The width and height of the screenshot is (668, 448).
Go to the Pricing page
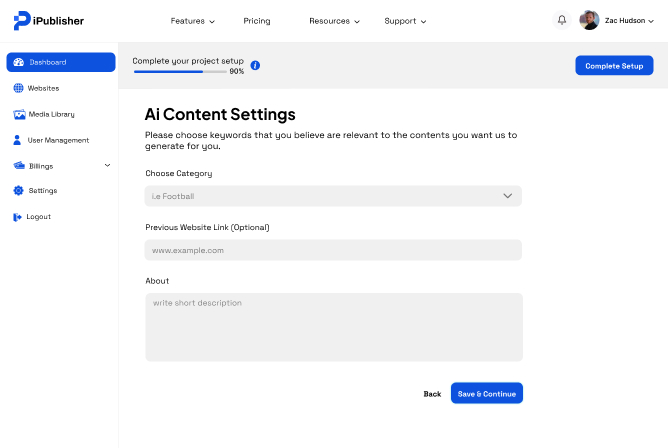[x=256, y=21]
